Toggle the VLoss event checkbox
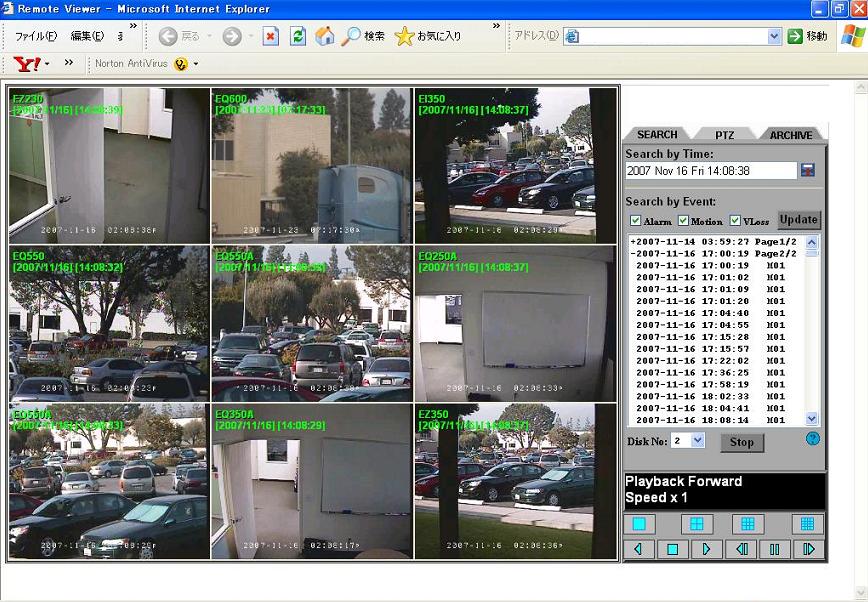Image resolution: width=868 pixels, height=602 pixels. (x=735, y=220)
